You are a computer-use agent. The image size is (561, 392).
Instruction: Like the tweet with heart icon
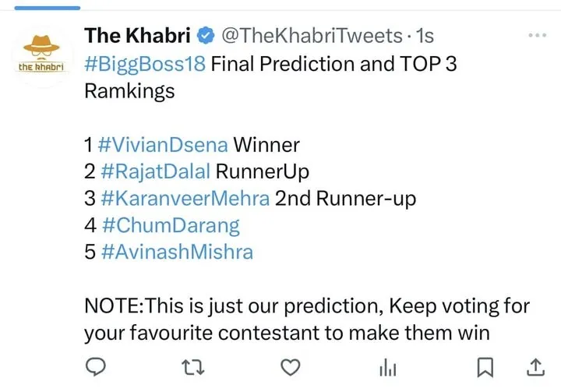tap(290, 368)
